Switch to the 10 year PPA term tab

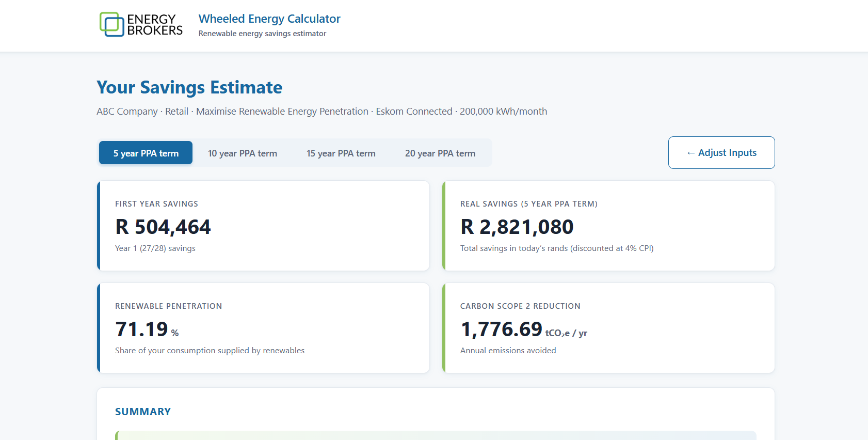tap(243, 153)
